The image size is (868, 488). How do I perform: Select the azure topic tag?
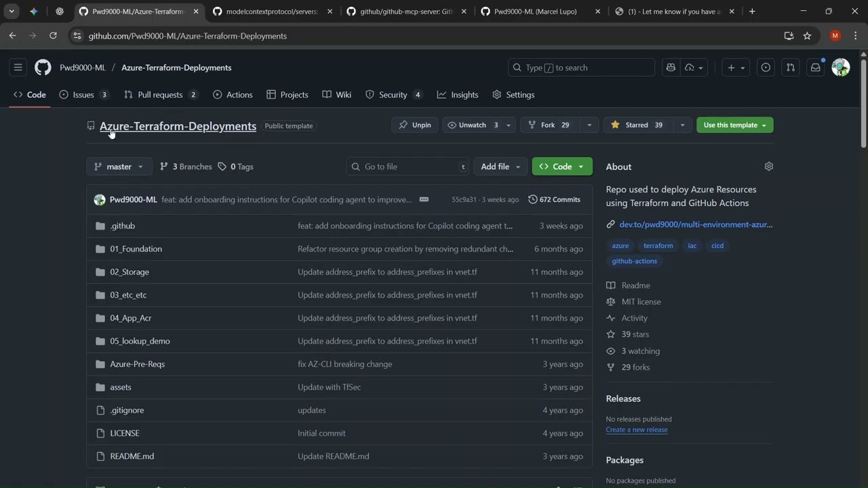coord(620,245)
